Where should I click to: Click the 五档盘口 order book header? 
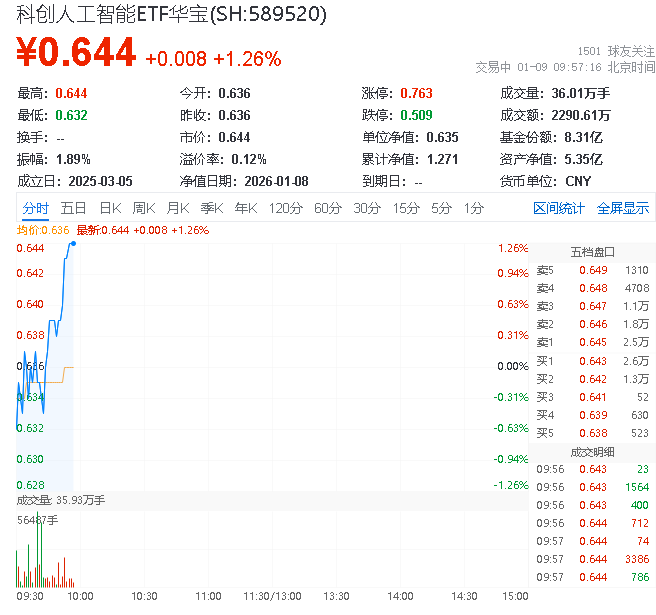pyautogui.click(x=592, y=252)
